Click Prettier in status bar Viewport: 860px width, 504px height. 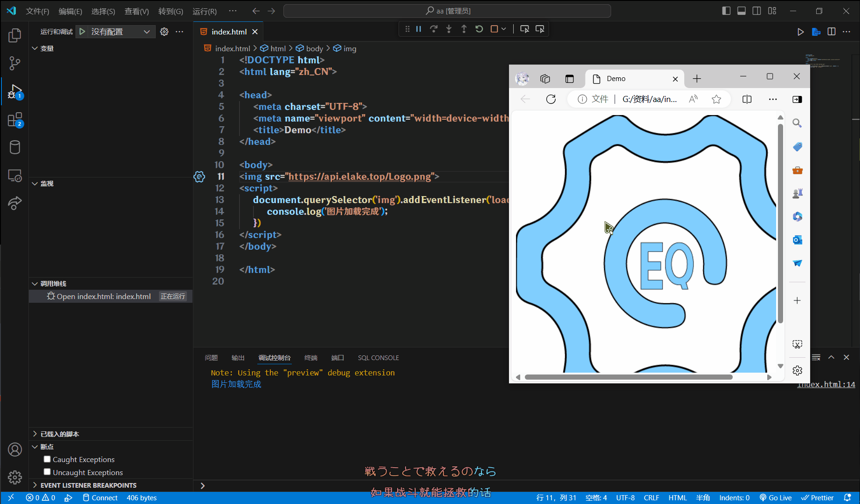[x=818, y=498]
